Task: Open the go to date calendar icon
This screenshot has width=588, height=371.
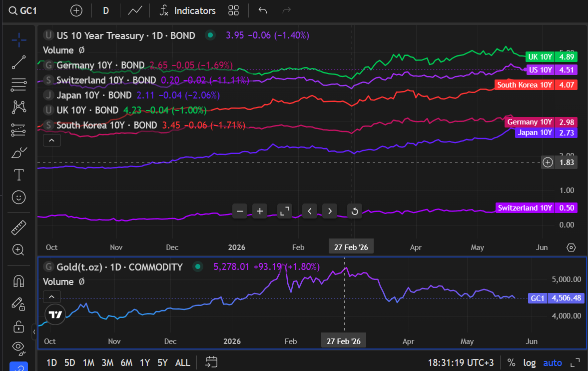Action: pyautogui.click(x=211, y=362)
